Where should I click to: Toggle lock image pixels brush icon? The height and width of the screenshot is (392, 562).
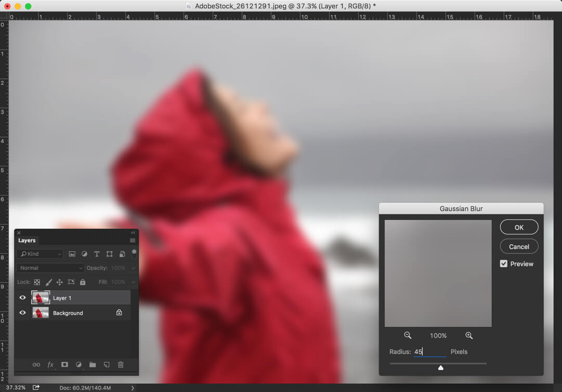click(48, 282)
